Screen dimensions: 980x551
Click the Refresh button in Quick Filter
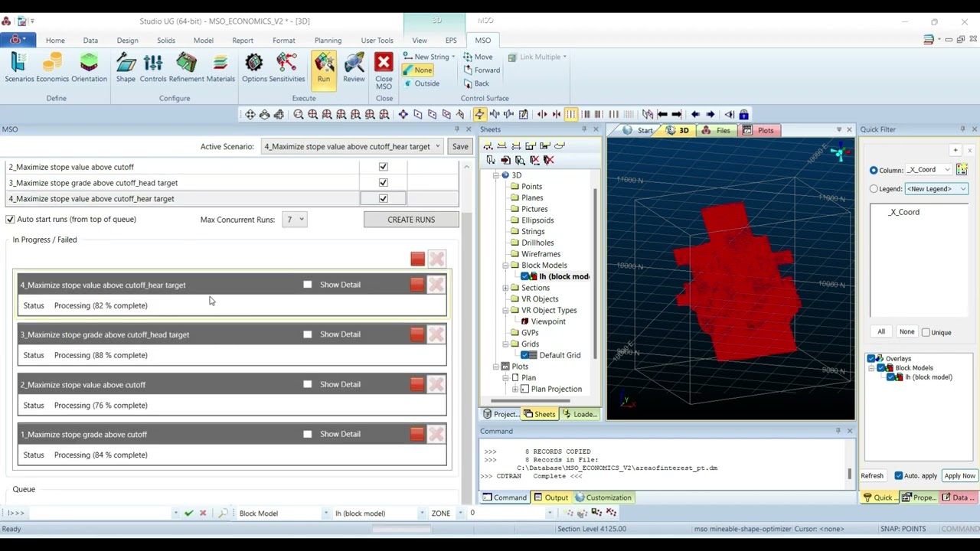point(872,476)
